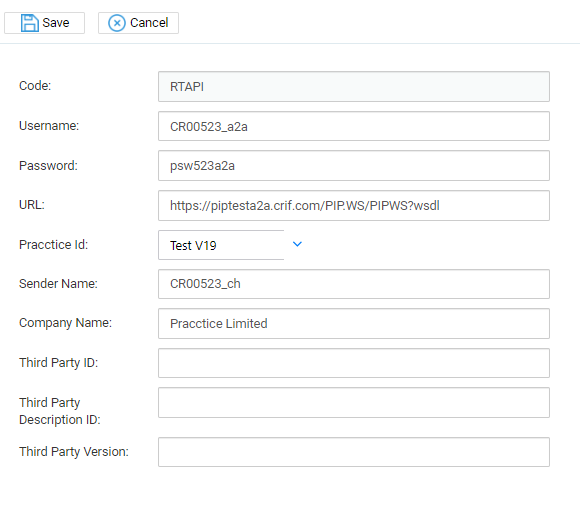Click the Third Party Version label
Image resolution: width=580 pixels, height=507 pixels.
(74, 452)
